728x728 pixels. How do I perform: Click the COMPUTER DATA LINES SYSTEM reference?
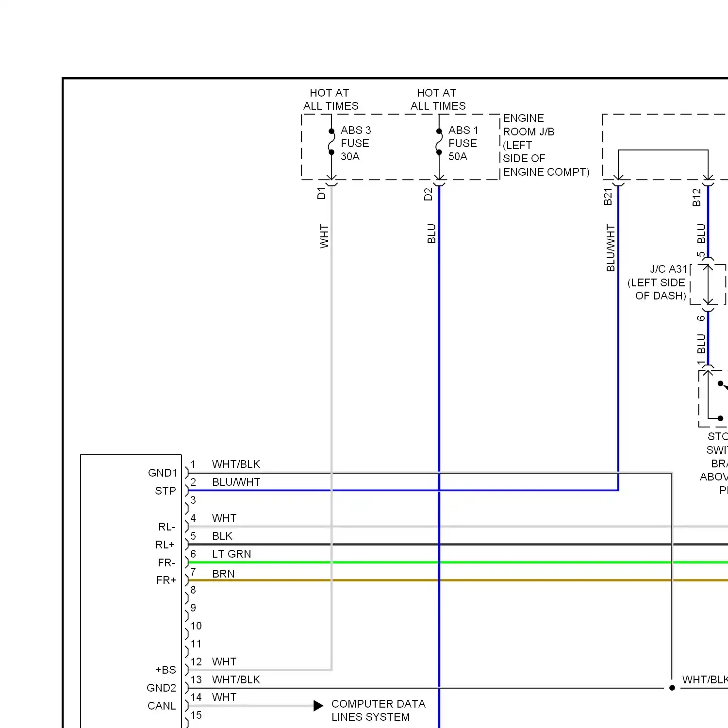point(378,710)
